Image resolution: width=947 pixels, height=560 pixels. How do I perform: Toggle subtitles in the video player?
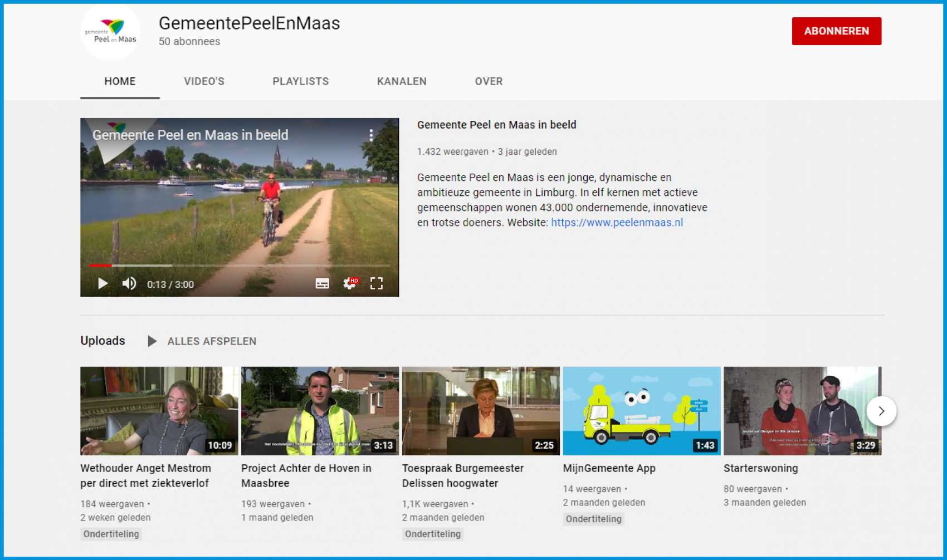pos(323,283)
